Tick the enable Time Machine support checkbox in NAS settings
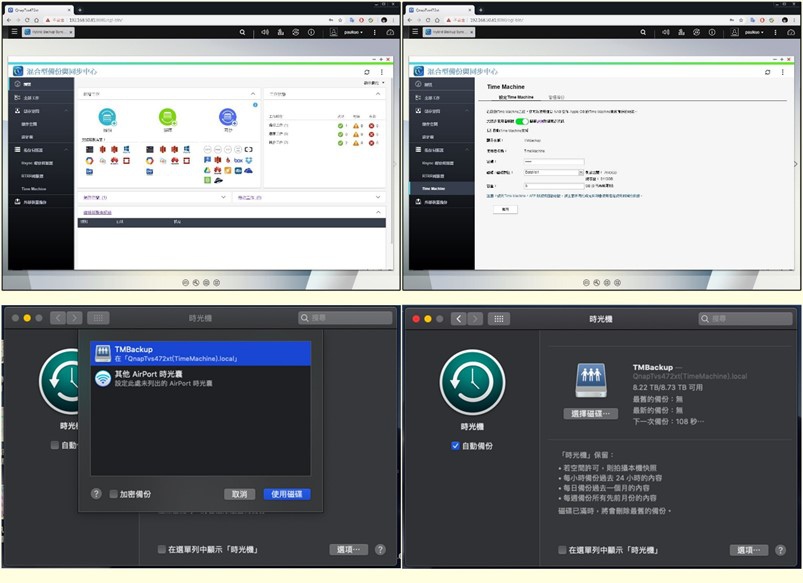The width and height of the screenshot is (803, 583). pos(489,131)
